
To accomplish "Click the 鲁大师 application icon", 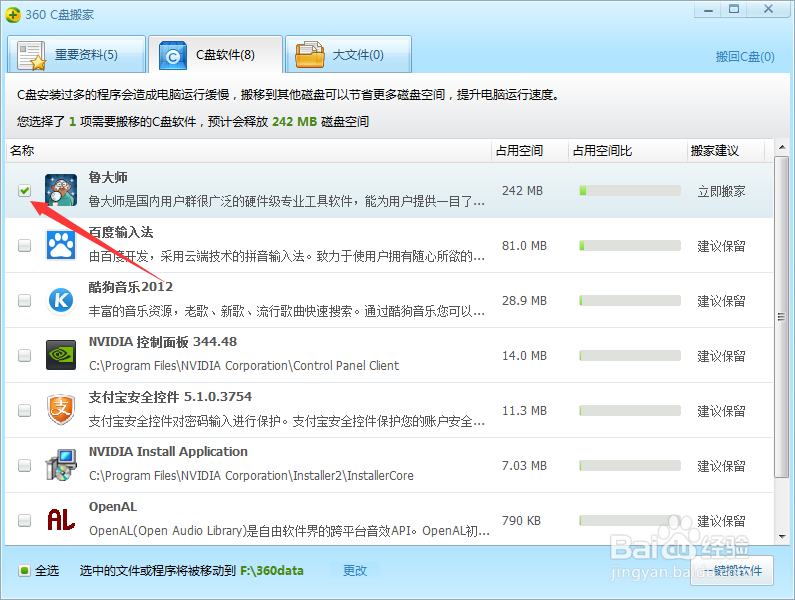I will point(61,190).
